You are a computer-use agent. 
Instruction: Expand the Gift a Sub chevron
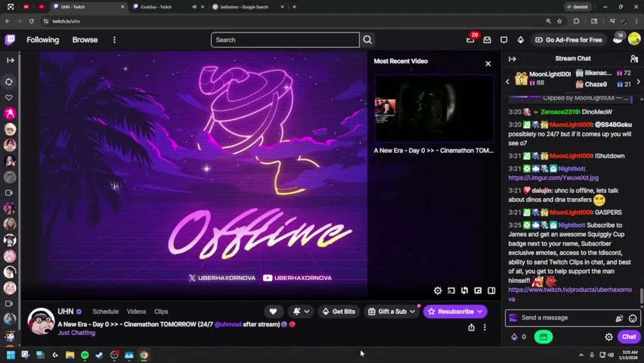click(412, 312)
